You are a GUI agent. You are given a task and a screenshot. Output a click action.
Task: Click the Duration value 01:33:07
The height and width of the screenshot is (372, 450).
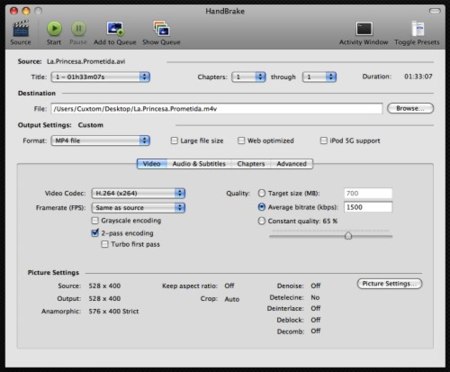418,76
